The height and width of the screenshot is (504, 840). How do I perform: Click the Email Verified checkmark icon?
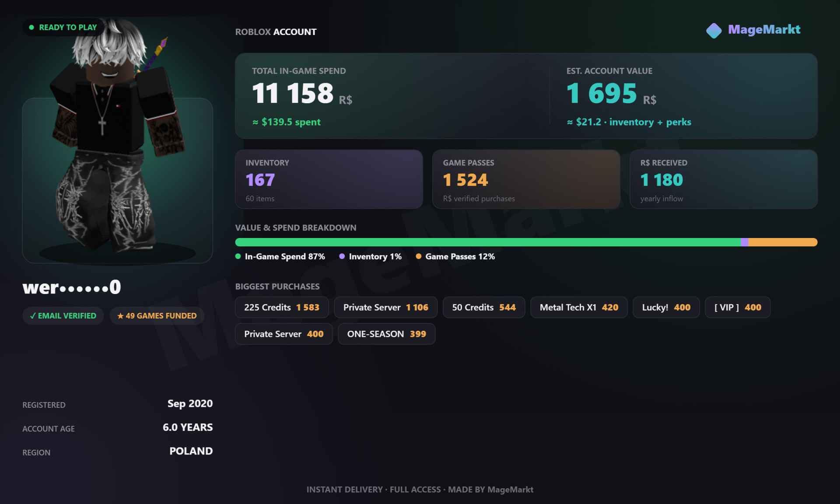[33, 316]
